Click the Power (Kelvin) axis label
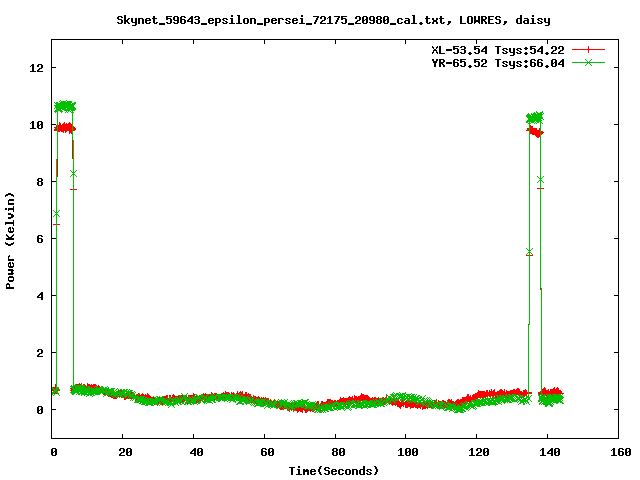 tap(10, 241)
